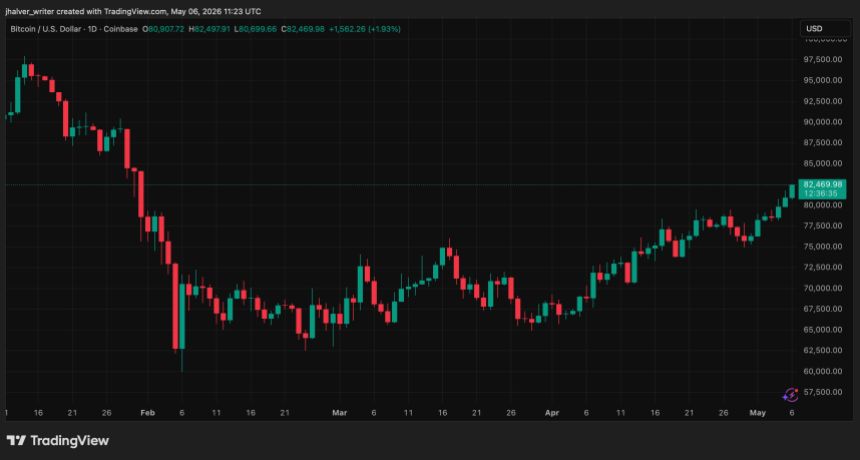Click the TradingView logo at the bottom
This screenshot has width=860, height=460.
pos(58,440)
